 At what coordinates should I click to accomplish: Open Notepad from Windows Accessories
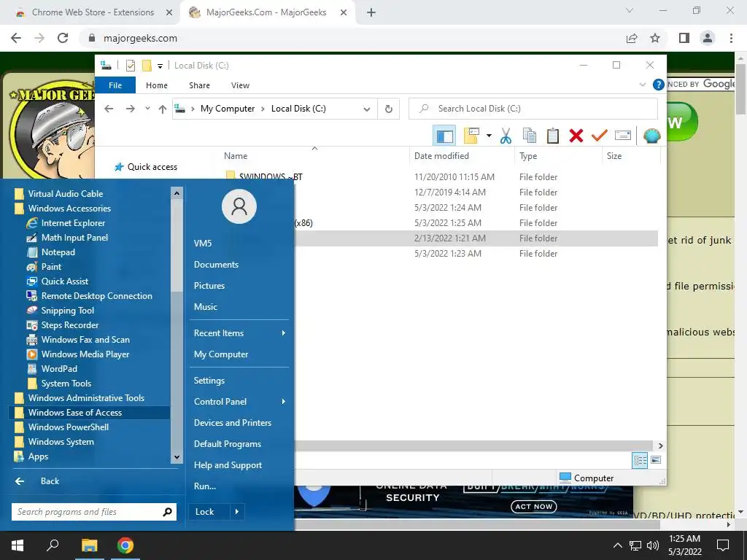tap(58, 252)
